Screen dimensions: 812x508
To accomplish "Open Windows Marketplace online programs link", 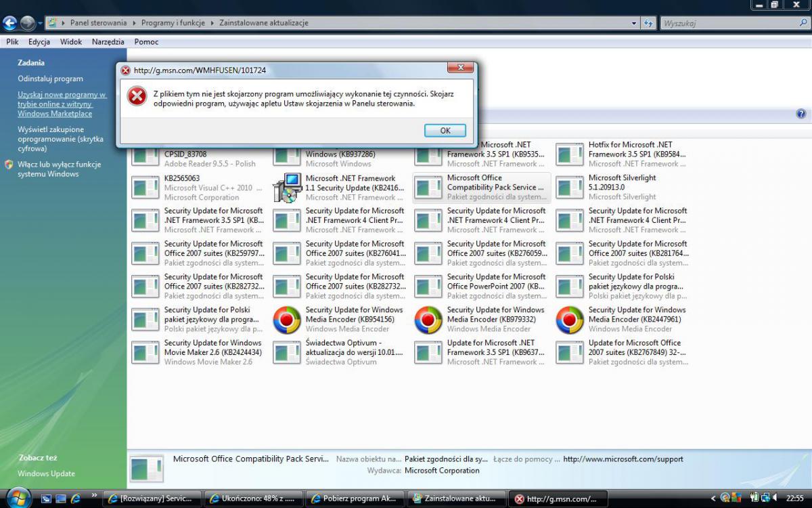I will coord(62,104).
